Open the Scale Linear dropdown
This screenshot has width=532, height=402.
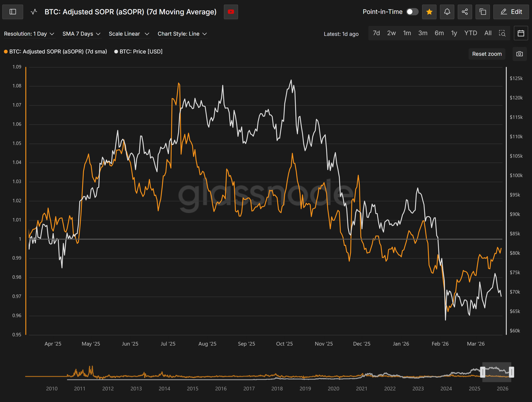click(x=129, y=34)
